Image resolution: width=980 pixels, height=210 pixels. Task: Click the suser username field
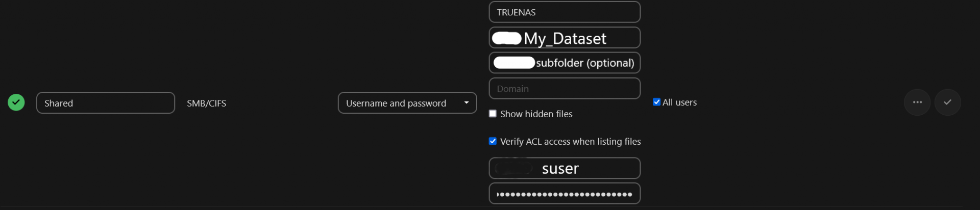564,168
